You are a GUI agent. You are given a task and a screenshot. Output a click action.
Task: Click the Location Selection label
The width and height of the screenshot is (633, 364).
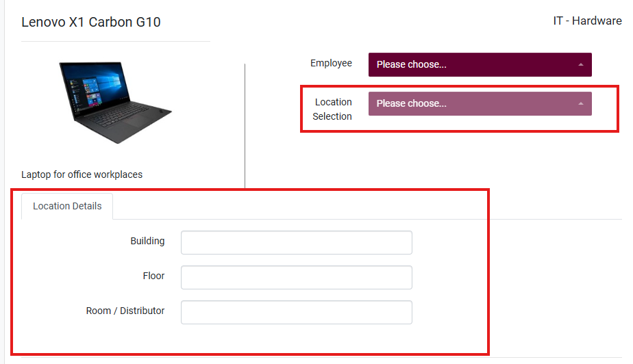(333, 109)
